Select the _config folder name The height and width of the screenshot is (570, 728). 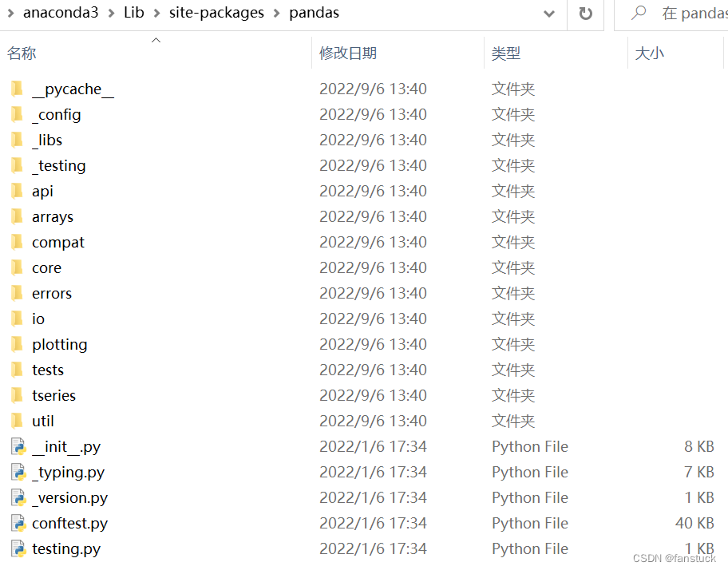point(57,114)
